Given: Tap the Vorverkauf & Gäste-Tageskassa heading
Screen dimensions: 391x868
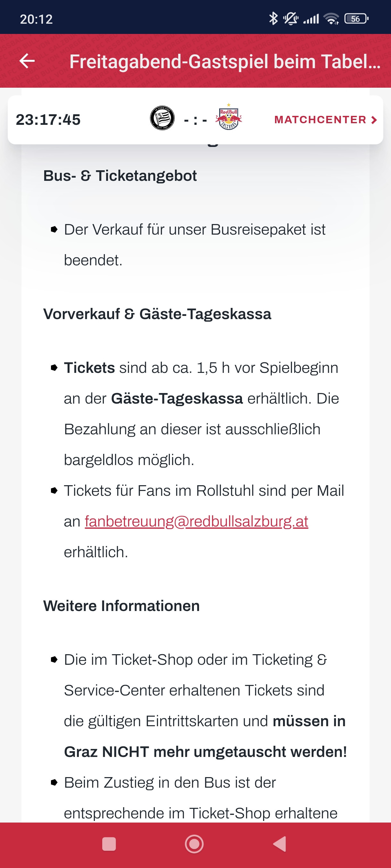Looking at the screenshot, I should click(157, 314).
